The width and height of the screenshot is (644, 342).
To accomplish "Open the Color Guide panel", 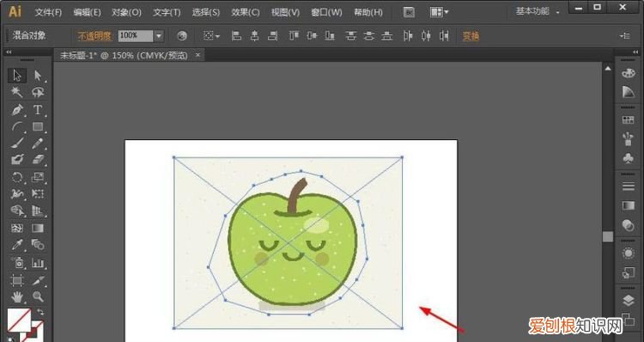I will click(x=628, y=92).
